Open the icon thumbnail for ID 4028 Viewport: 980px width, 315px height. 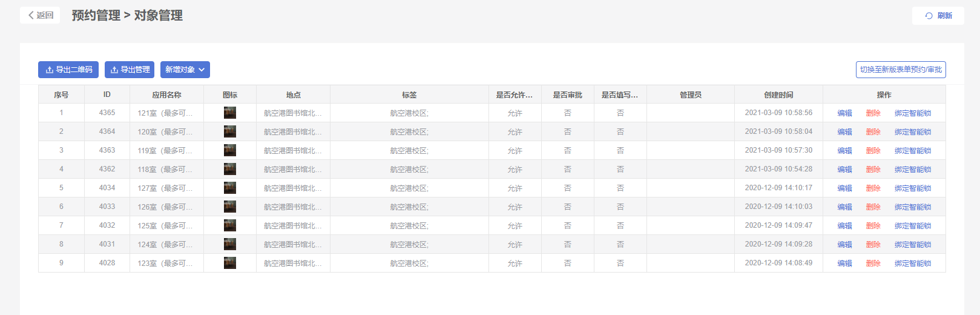(230, 263)
